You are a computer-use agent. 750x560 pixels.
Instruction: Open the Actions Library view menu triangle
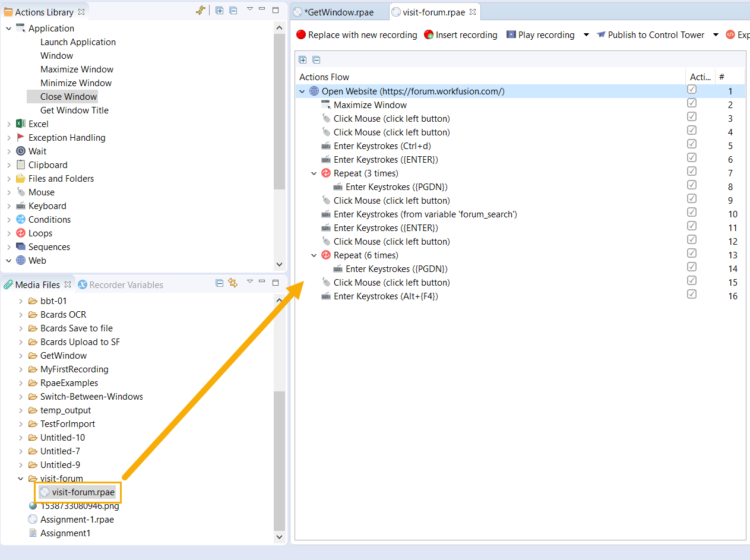[249, 9]
